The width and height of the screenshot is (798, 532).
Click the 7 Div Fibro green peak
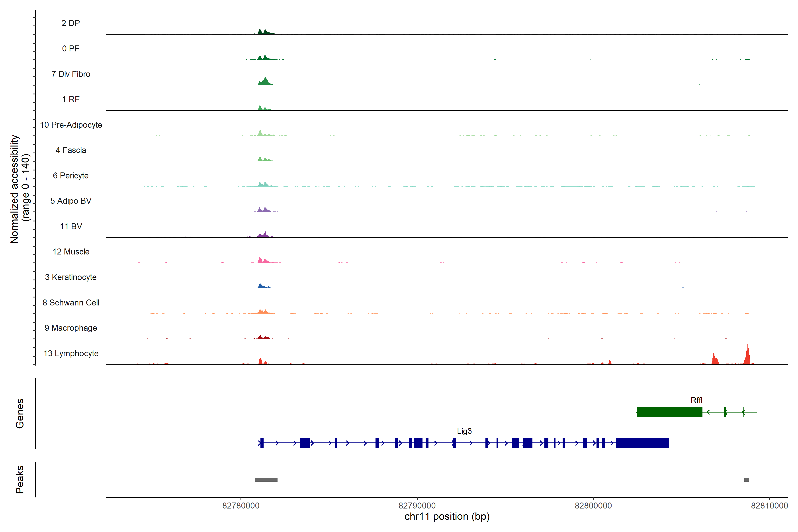(x=265, y=81)
